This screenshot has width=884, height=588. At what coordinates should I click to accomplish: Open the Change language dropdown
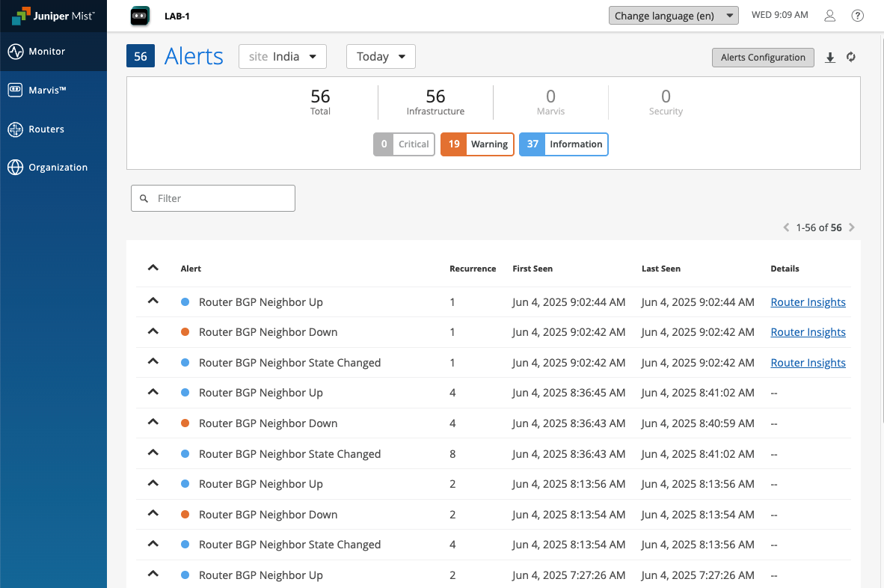(673, 16)
